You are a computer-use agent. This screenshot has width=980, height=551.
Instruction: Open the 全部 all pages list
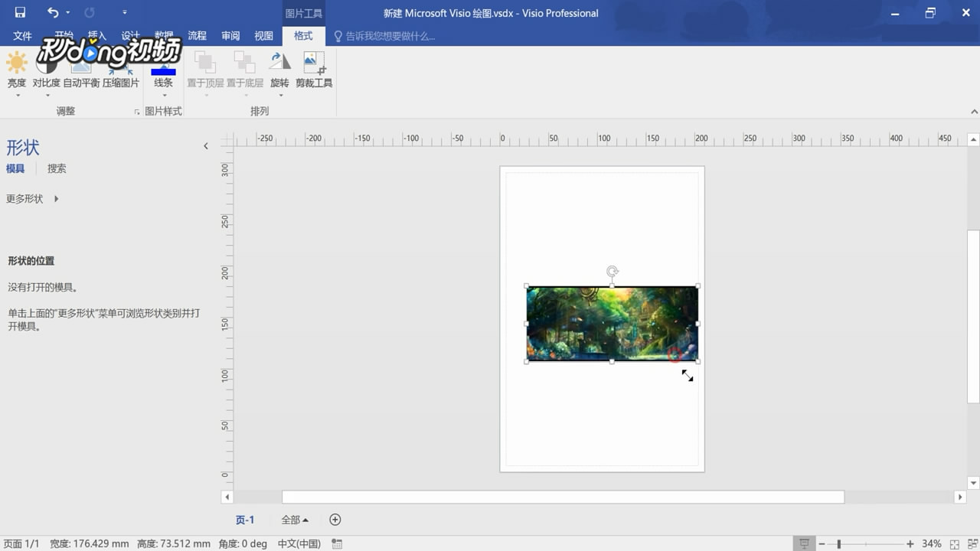(x=295, y=520)
